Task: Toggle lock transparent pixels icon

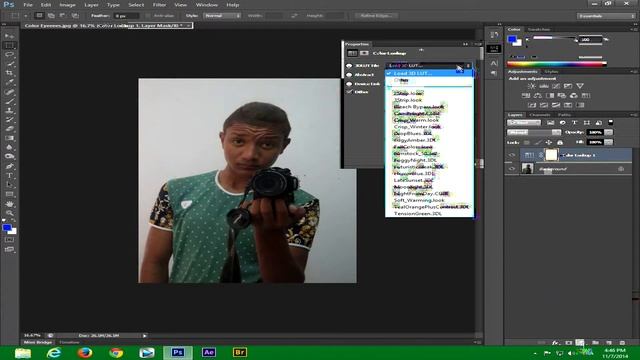Action: coord(527,142)
